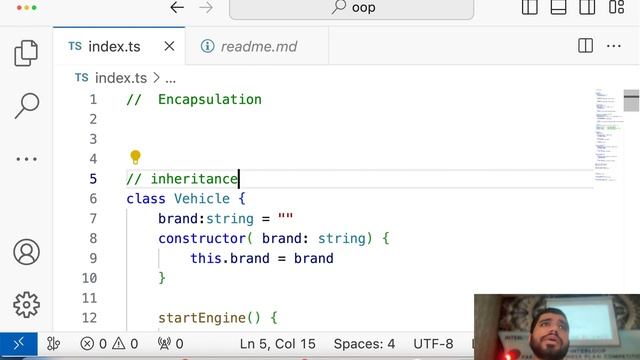The image size is (640, 360).
Task: Open the Search view in activity bar
Action: tap(27, 106)
